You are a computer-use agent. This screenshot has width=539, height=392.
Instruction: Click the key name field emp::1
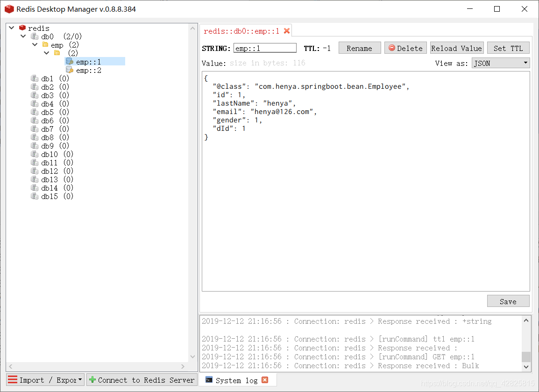265,48
